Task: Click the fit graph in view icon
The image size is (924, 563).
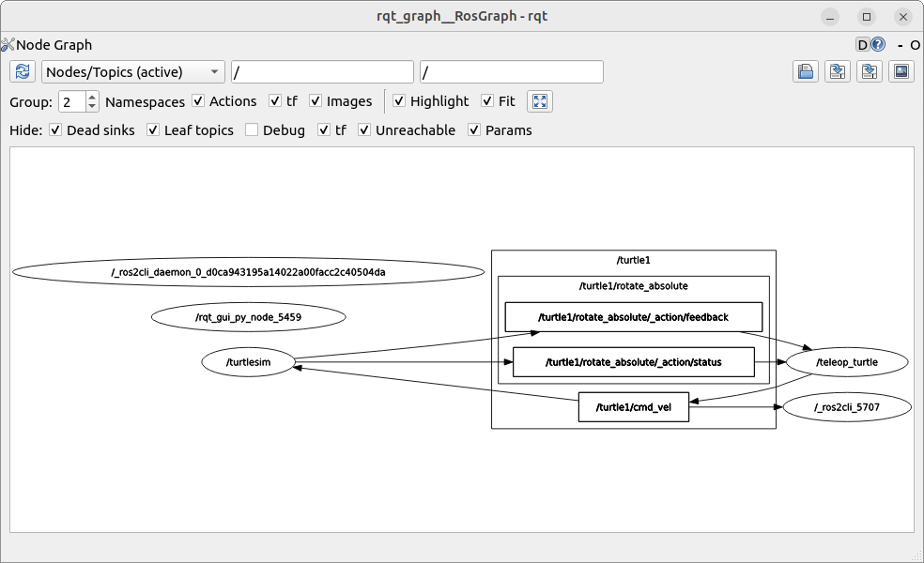Action: point(540,101)
